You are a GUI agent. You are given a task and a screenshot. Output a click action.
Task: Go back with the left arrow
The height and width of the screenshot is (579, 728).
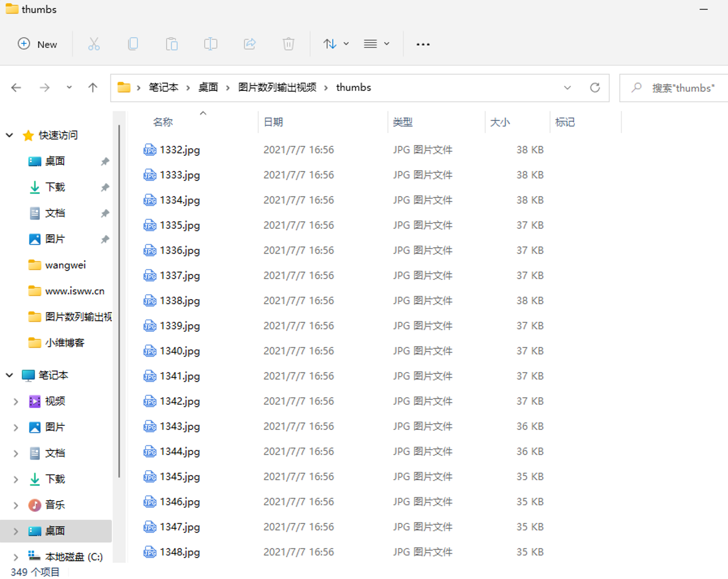pos(16,88)
